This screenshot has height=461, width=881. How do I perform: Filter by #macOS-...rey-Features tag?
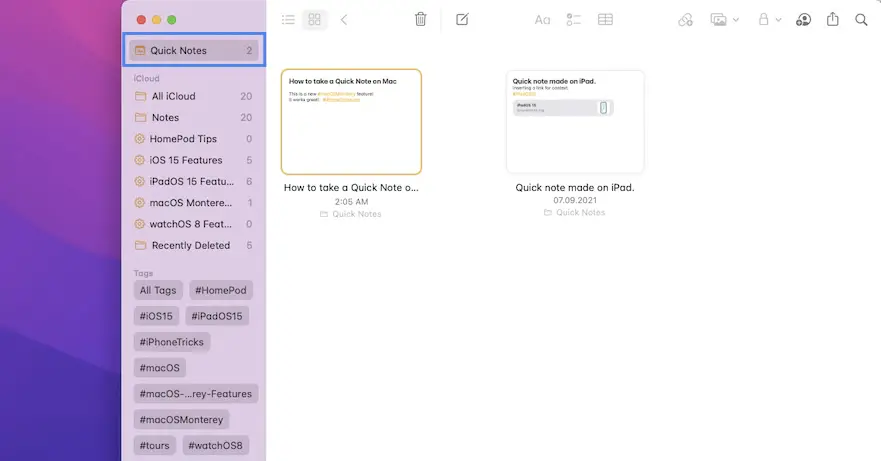[x=196, y=394]
